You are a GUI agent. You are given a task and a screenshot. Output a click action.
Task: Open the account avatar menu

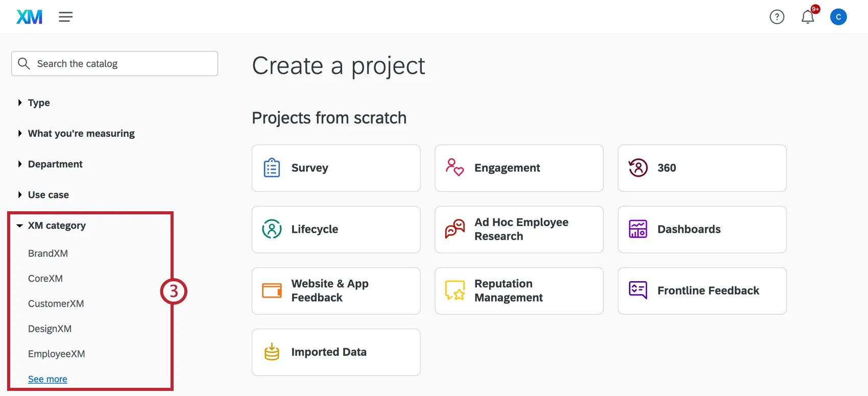(838, 17)
